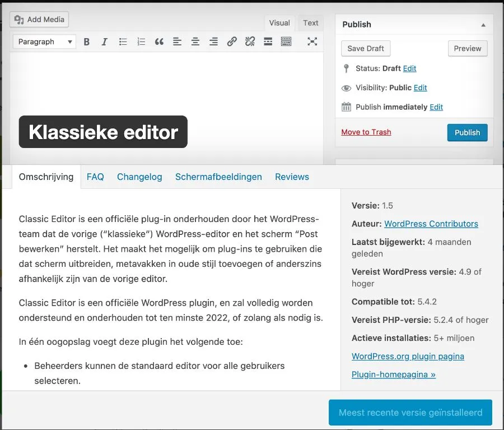Align text center
This screenshot has width=504, height=430.
click(x=195, y=41)
